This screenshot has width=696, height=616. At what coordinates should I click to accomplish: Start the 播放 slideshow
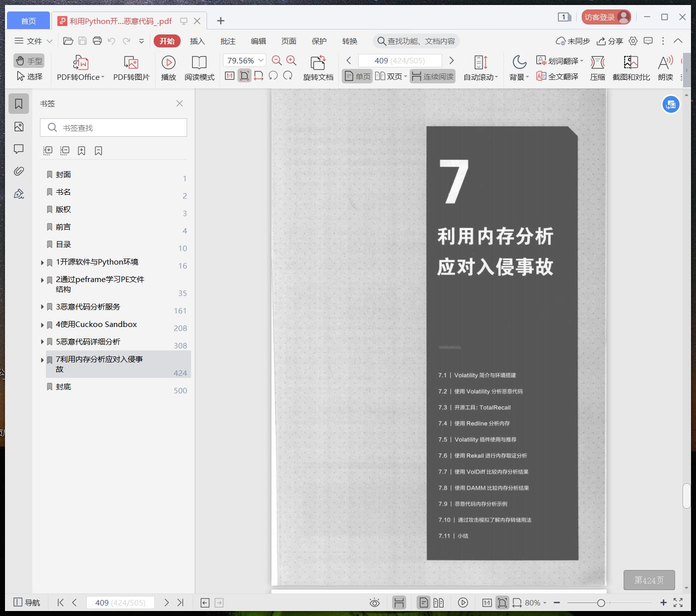tap(169, 68)
